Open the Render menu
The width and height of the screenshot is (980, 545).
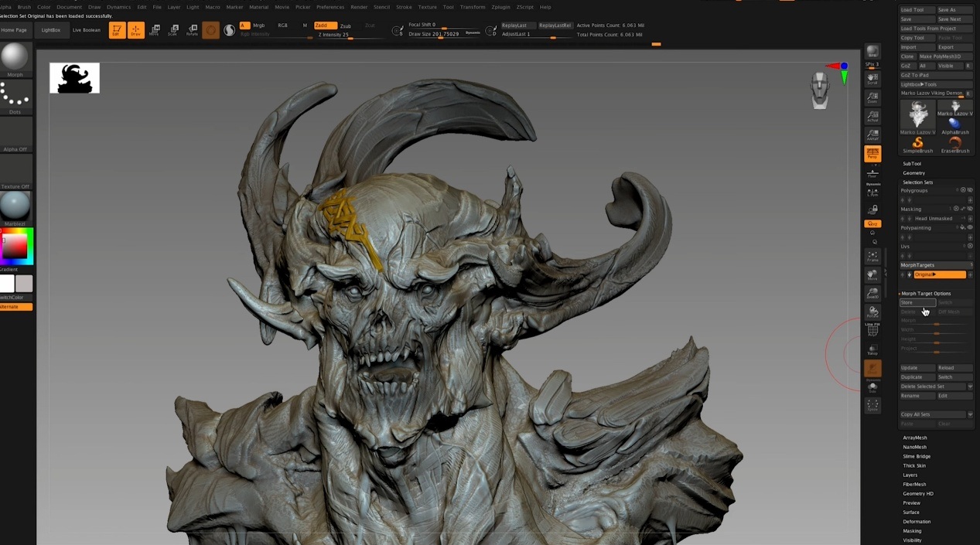click(359, 7)
